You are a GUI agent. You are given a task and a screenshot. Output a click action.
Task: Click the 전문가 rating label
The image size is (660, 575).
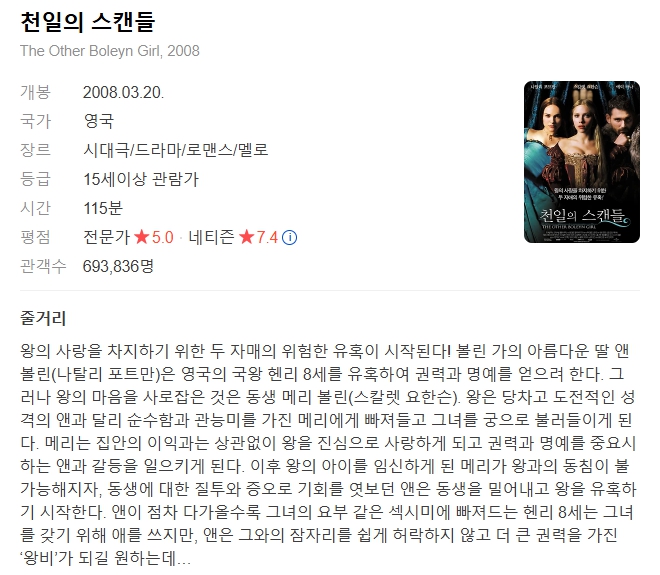click(x=106, y=237)
